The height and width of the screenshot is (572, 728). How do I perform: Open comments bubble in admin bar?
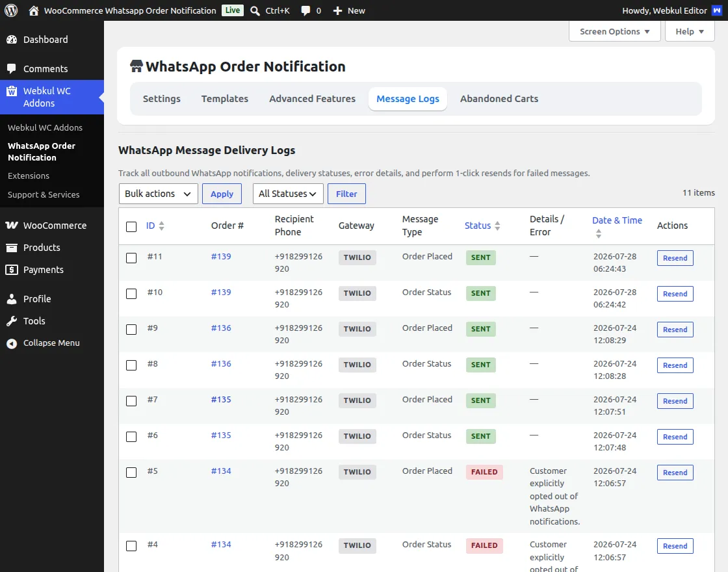click(x=305, y=10)
